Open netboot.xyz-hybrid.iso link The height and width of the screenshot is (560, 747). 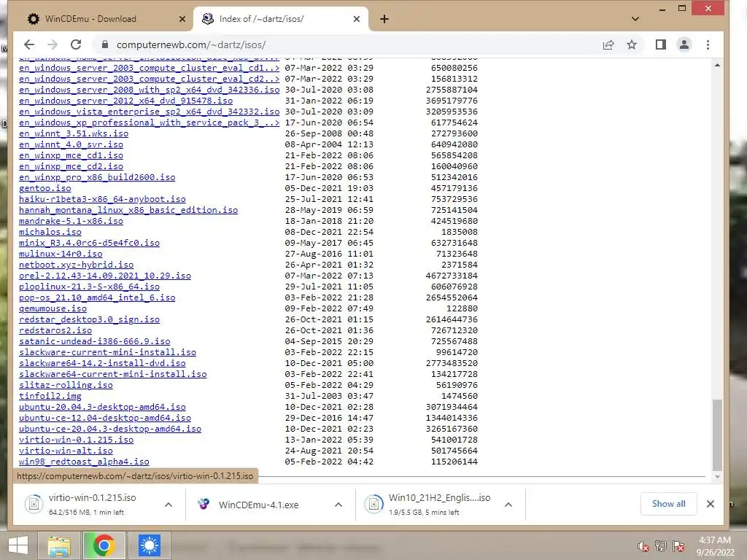point(76,265)
